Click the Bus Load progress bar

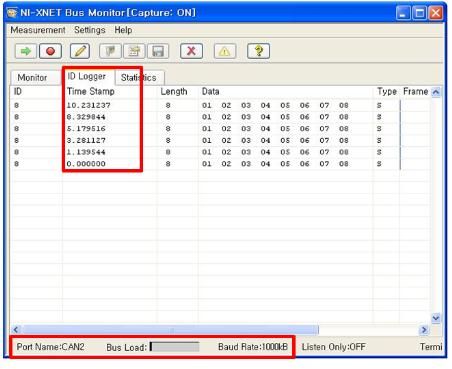(174, 347)
